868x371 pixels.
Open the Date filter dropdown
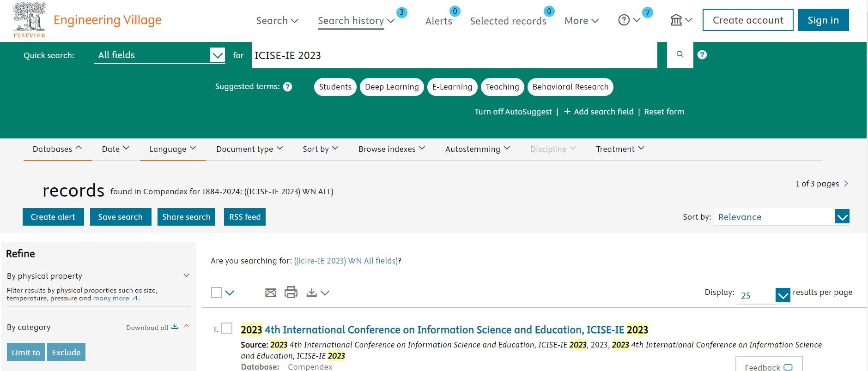pyautogui.click(x=115, y=149)
